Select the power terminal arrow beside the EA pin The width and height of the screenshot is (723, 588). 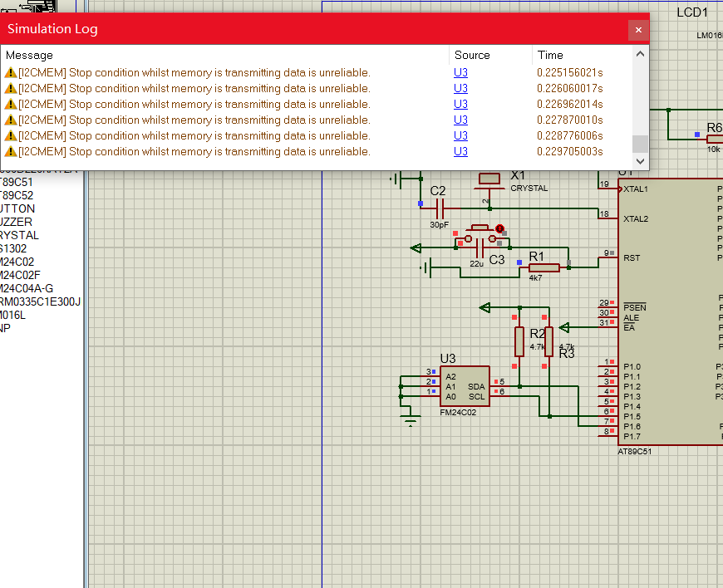click(x=564, y=328)
